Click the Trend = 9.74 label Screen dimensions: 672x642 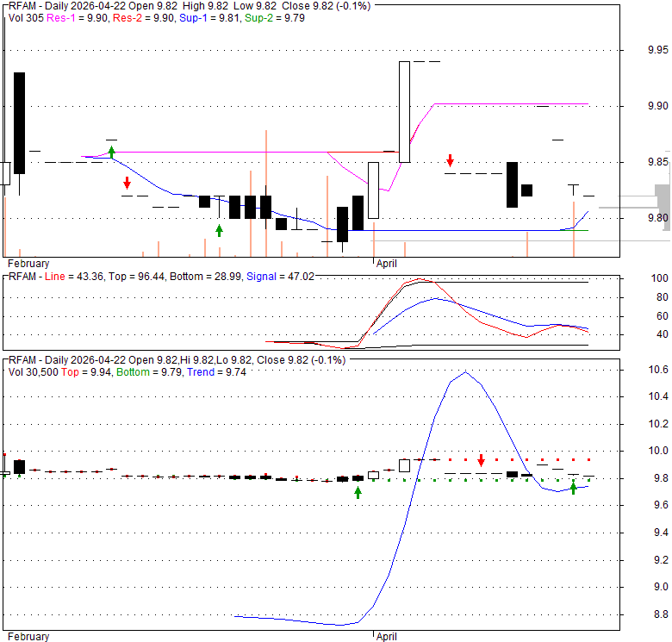pyautogui.click(x=216, y=372)
